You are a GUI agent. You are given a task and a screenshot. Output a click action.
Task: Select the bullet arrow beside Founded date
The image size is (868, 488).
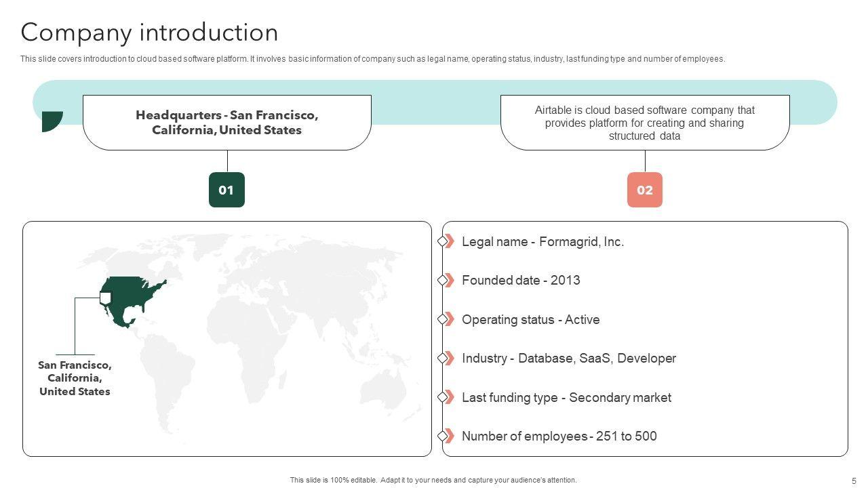447,281
